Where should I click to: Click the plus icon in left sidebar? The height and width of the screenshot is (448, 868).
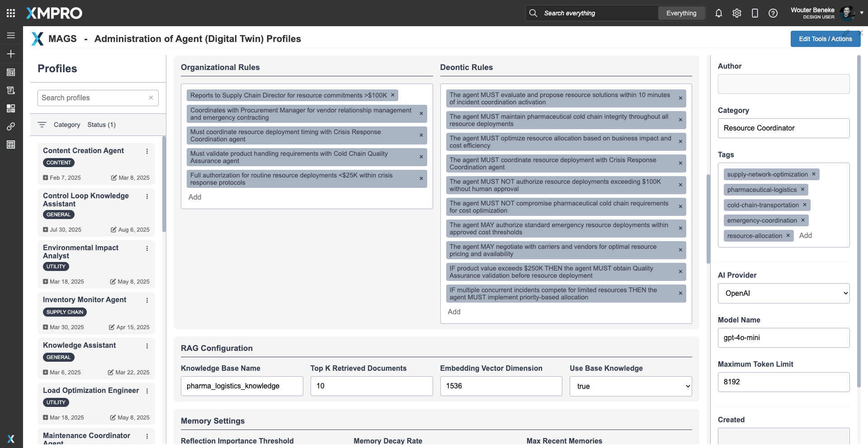(11, 54)
